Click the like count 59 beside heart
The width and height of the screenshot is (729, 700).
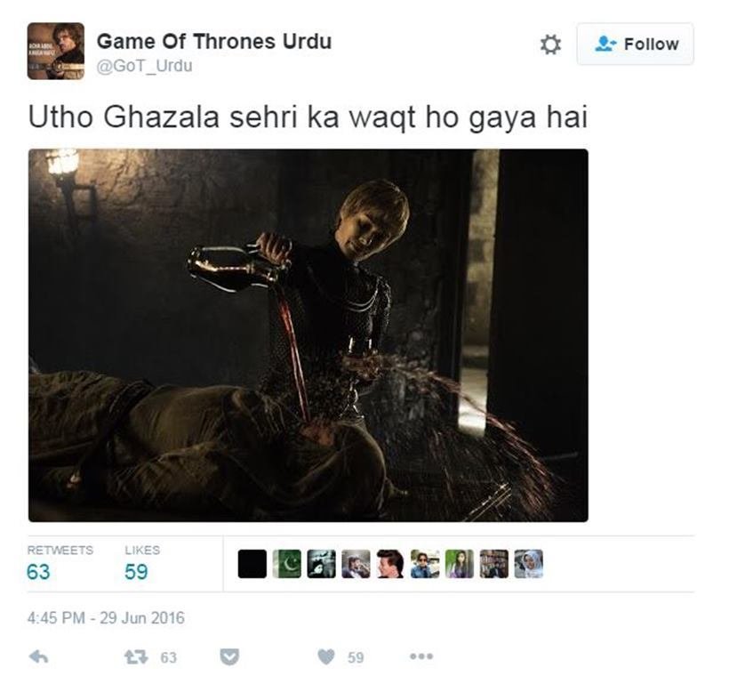click(356, 657)
